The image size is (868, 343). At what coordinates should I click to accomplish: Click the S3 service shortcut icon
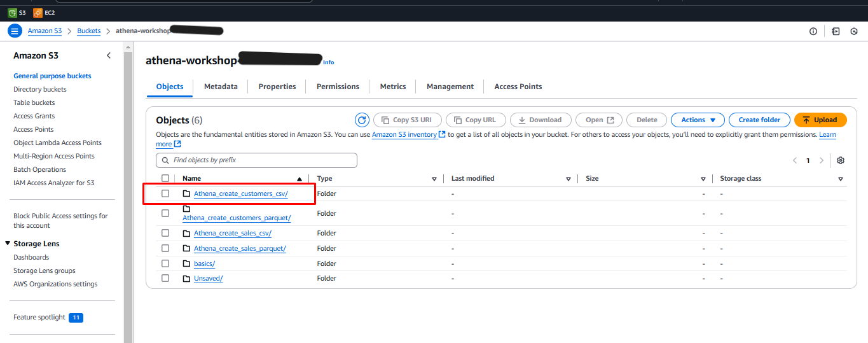coord(12,13)
